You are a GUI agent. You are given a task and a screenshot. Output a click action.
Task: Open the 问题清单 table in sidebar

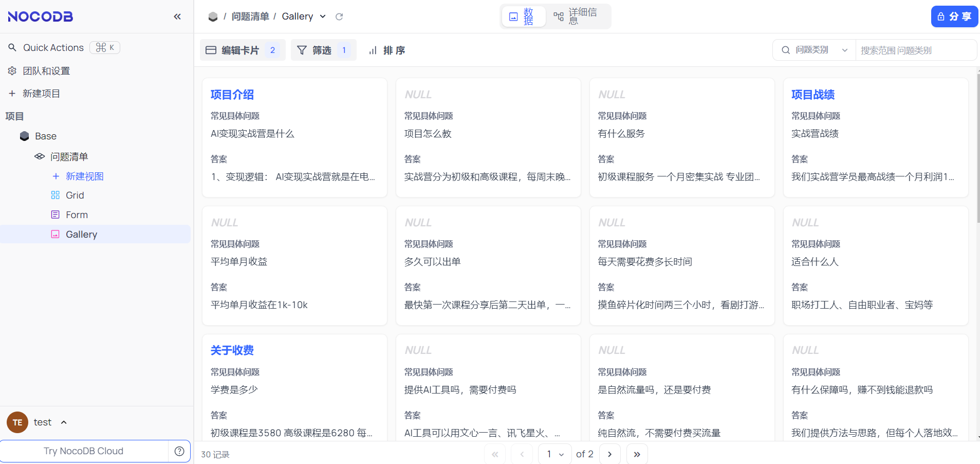(69, 157)
